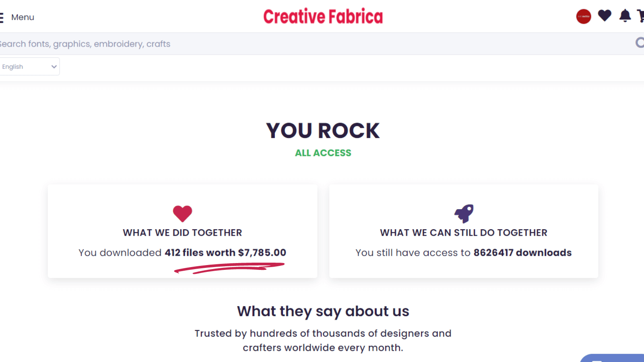Click the purple rocket icon

[x=464, y=213]
